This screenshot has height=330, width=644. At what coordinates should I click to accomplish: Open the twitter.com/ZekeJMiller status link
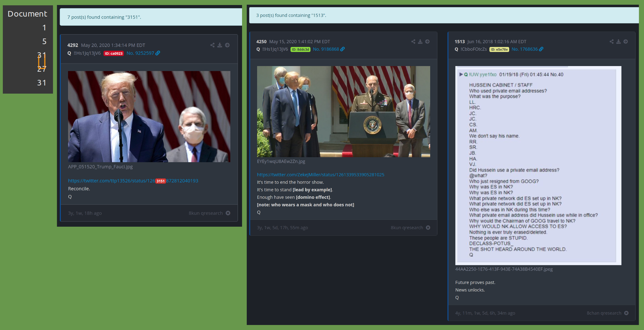click(x=320, y=175)
